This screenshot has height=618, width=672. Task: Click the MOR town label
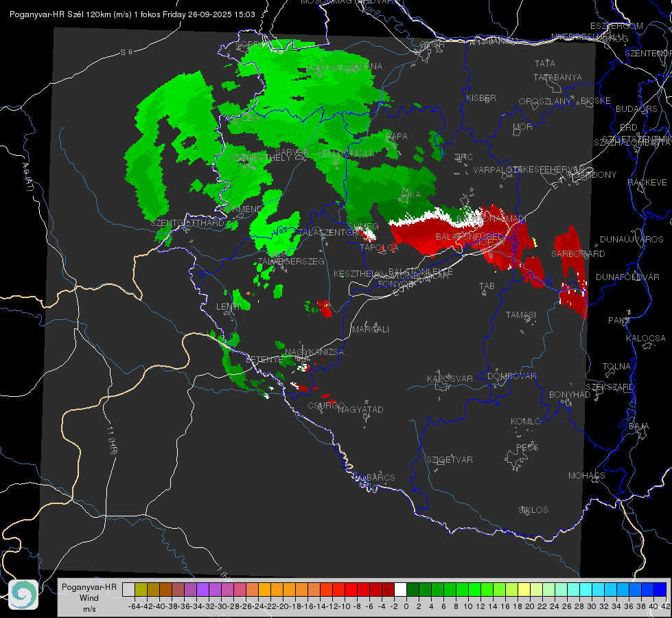point(523,127)
